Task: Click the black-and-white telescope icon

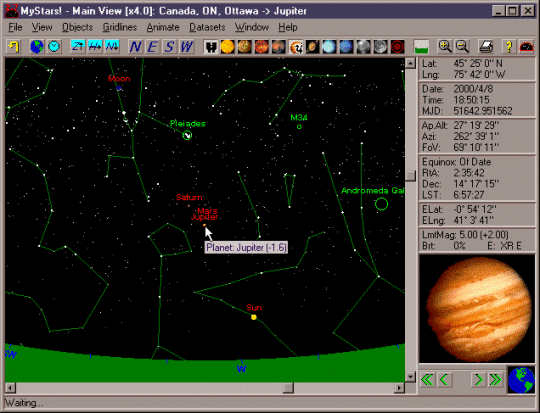Action: click(x=210, y=47)
